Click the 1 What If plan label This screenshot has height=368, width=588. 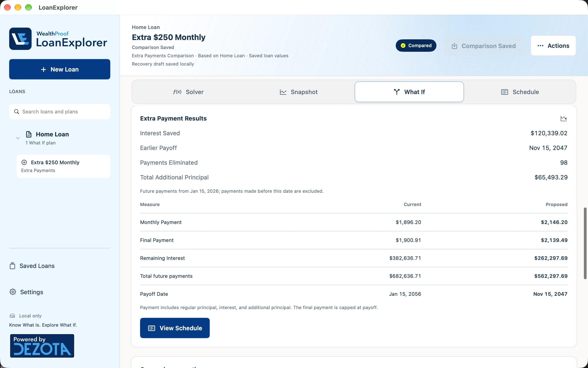point(41,143)
